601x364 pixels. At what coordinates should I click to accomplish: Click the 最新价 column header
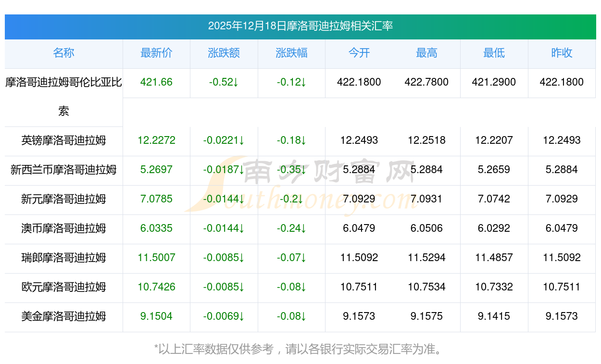[156, 53]
